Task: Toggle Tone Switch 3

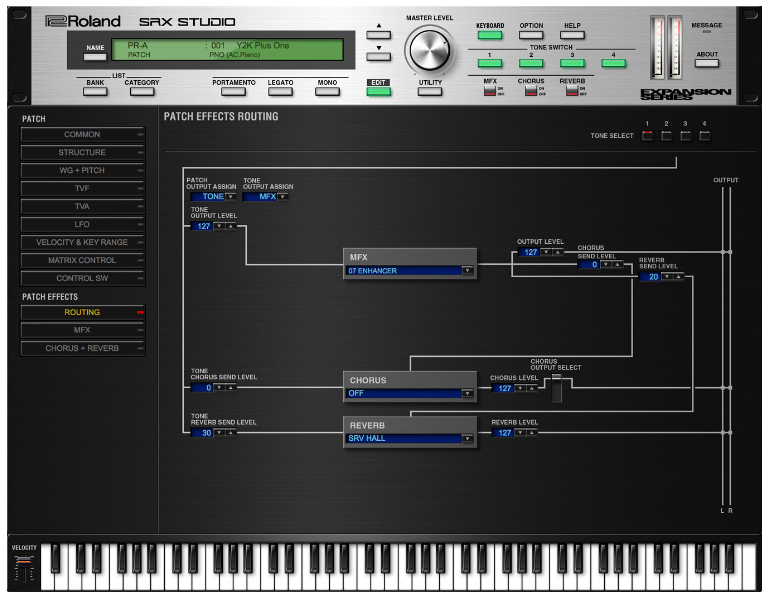Action: point(572,63)
